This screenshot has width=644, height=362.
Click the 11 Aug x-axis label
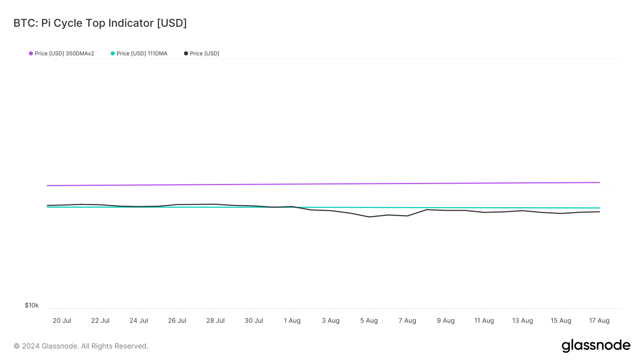[484, 321]
